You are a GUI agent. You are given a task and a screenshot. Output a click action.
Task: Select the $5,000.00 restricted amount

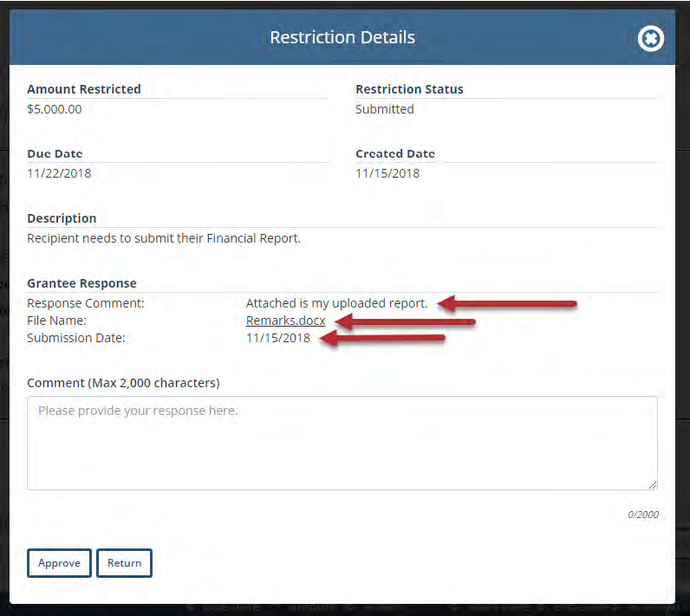tap(55, 109)
